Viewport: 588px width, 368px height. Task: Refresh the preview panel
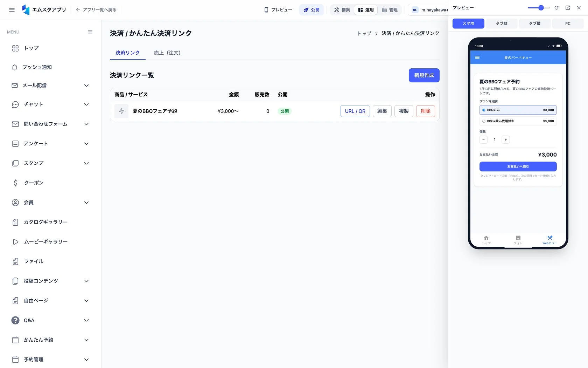point(556,8)
